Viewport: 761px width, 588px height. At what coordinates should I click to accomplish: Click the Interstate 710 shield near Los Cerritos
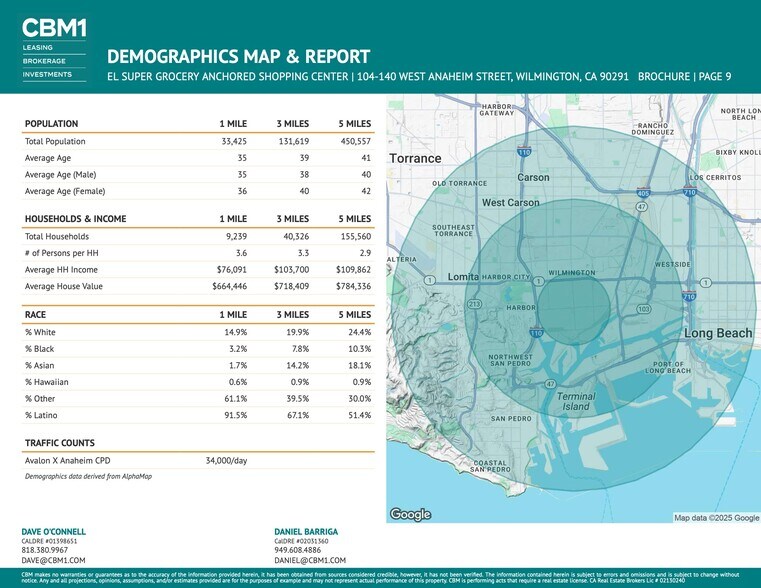pyautogui.click(x=689, y=192)
